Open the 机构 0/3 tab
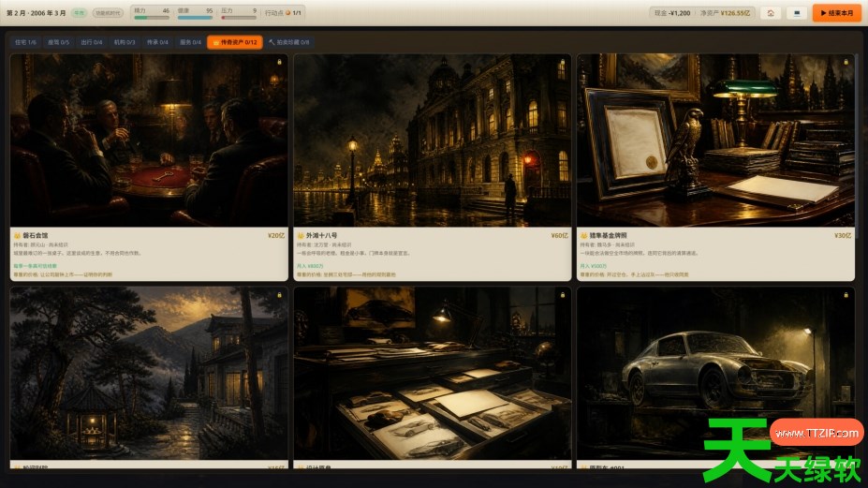 (x=125, y=42)
